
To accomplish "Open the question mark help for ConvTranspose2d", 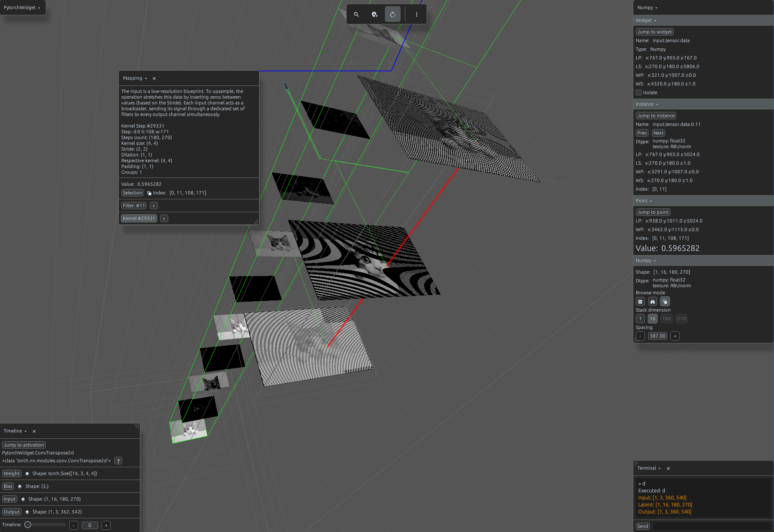I will [118, 461].
